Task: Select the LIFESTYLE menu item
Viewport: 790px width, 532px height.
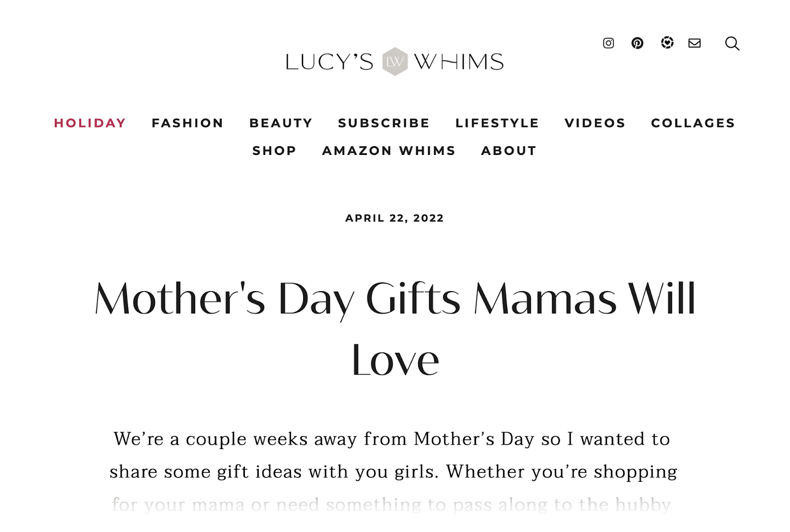Action: 497,123
